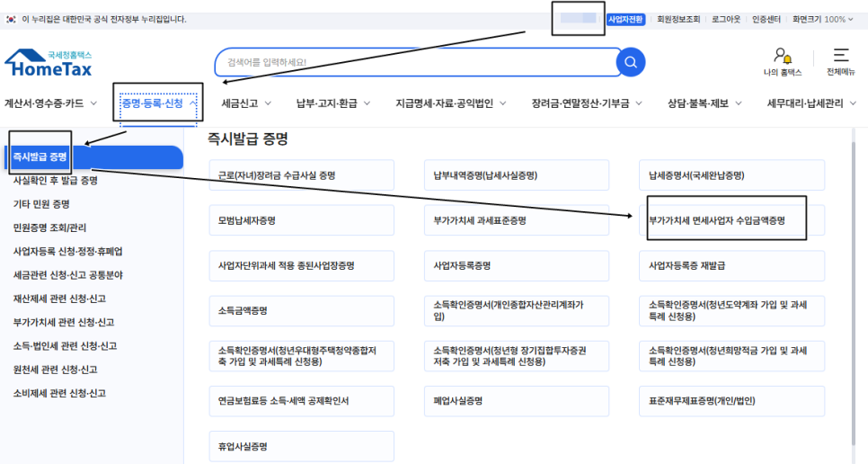Open 세금신고 menu
Image resolution: width=868 pixels, height=464 pixels.
pyautogui.click(x=240, y=103)
